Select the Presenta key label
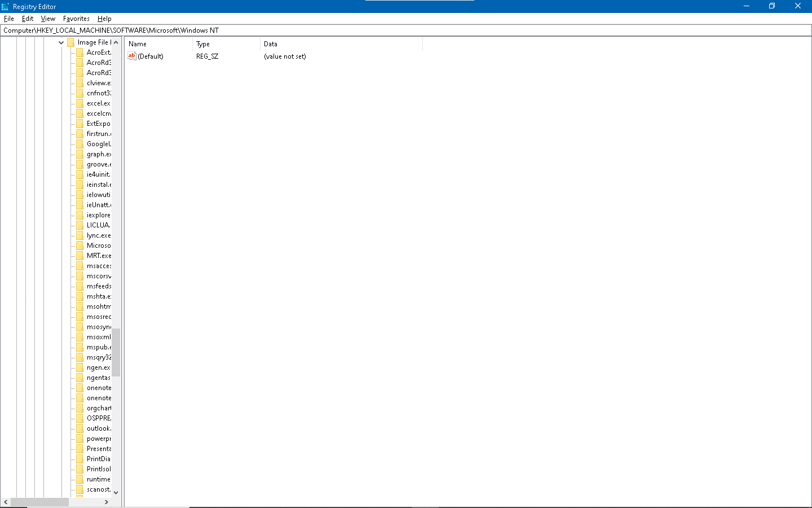 [99, 449]
